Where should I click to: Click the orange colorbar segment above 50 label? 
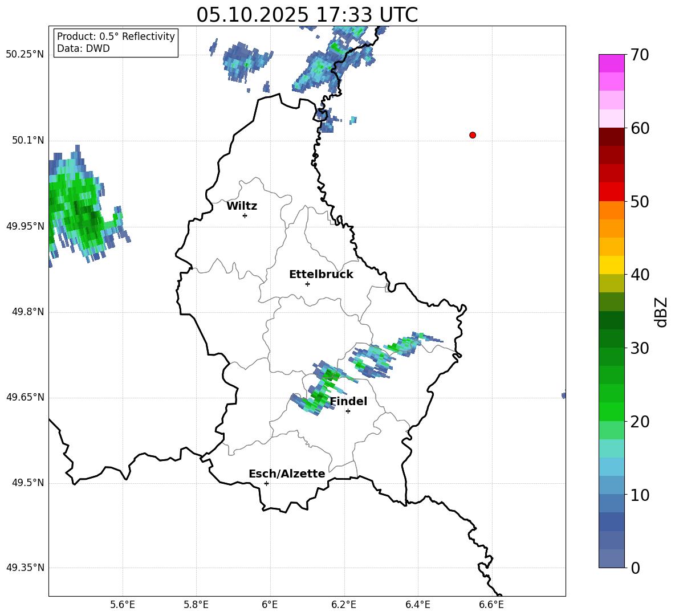[611, 210]
